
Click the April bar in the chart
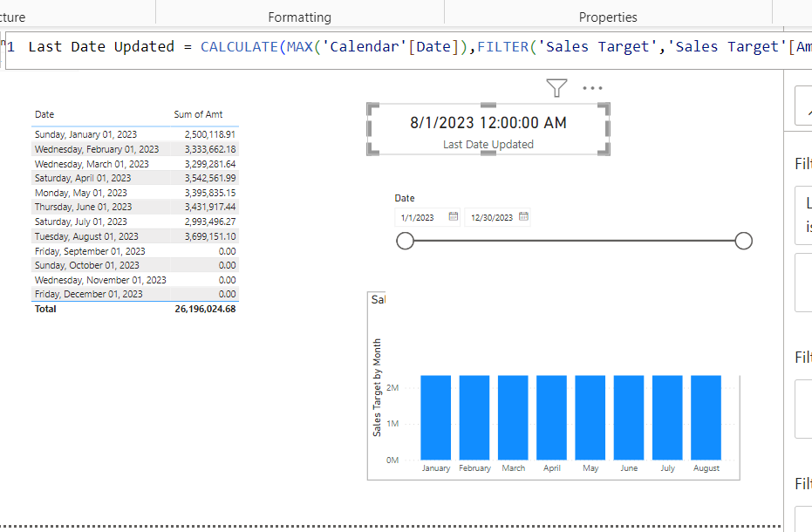point(551,418)
